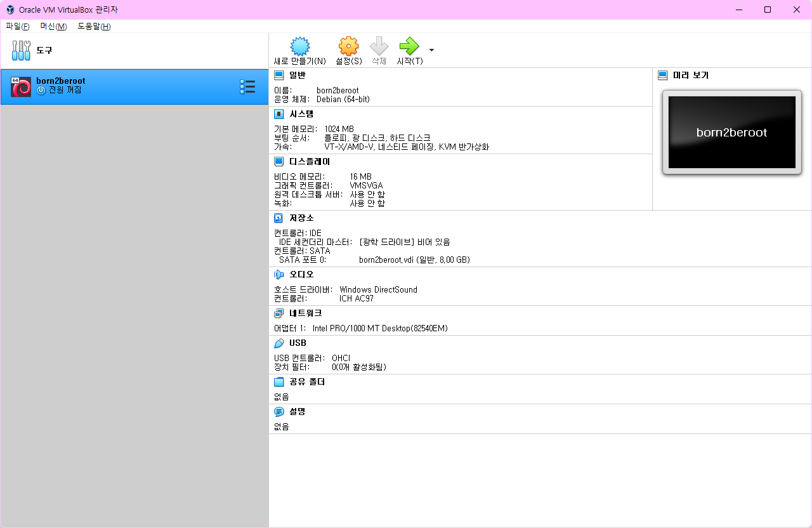Click the 오디오 section speaker icon

click(x=278, y=274)
